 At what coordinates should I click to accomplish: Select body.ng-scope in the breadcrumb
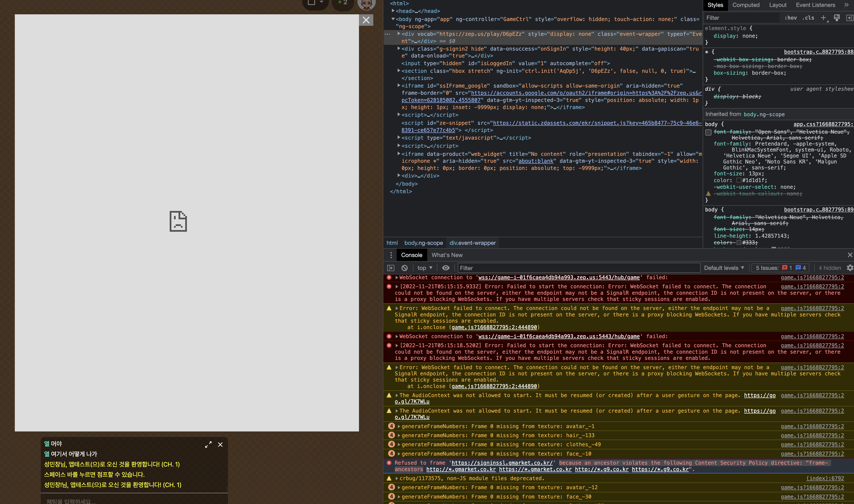[423, 243]
